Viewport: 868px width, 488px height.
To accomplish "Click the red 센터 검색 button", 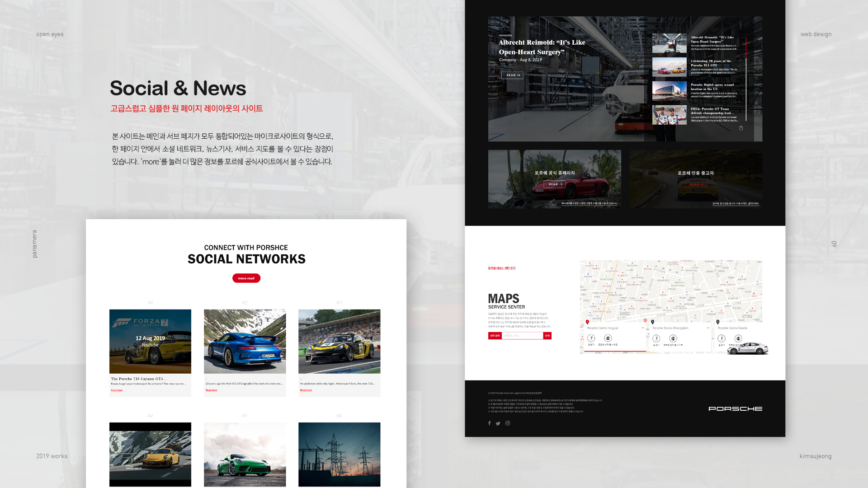I will click(x=495, y=336).
